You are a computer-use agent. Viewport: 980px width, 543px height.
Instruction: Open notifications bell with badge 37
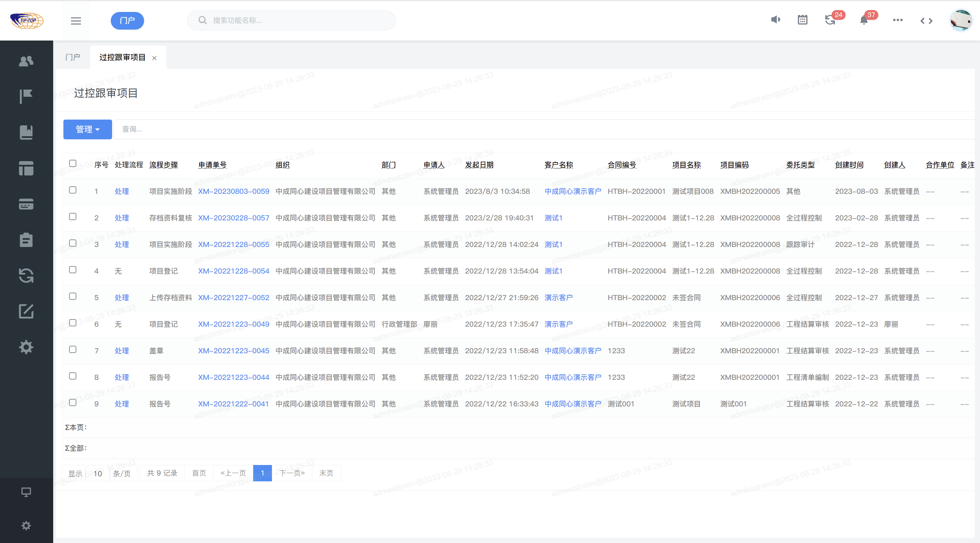click(x=863, y=20)
